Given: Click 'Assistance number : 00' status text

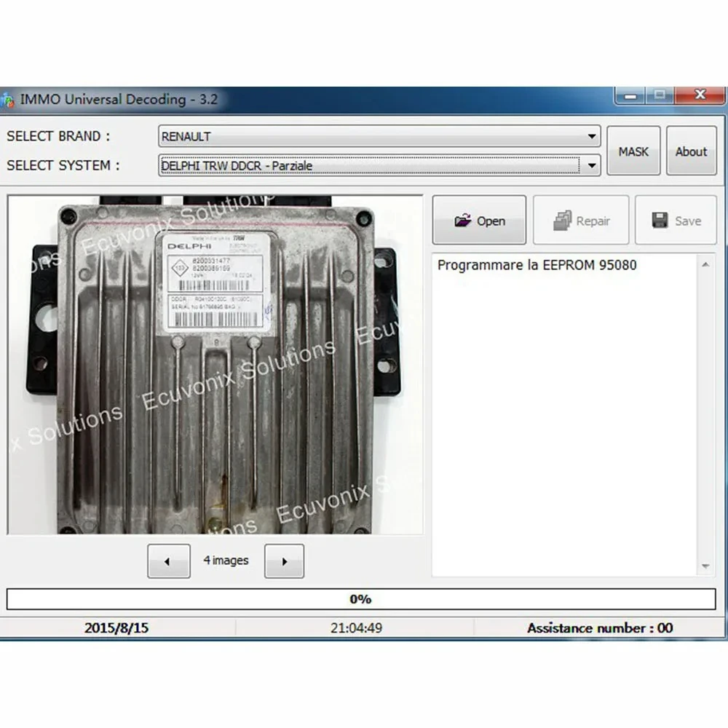Looking at the screenshot, I should point(600,628).
